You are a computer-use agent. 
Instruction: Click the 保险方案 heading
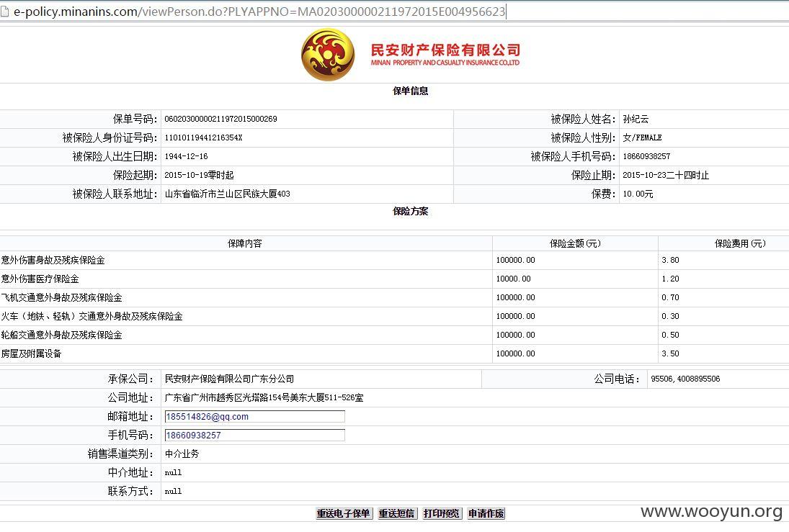click(411, 211)
